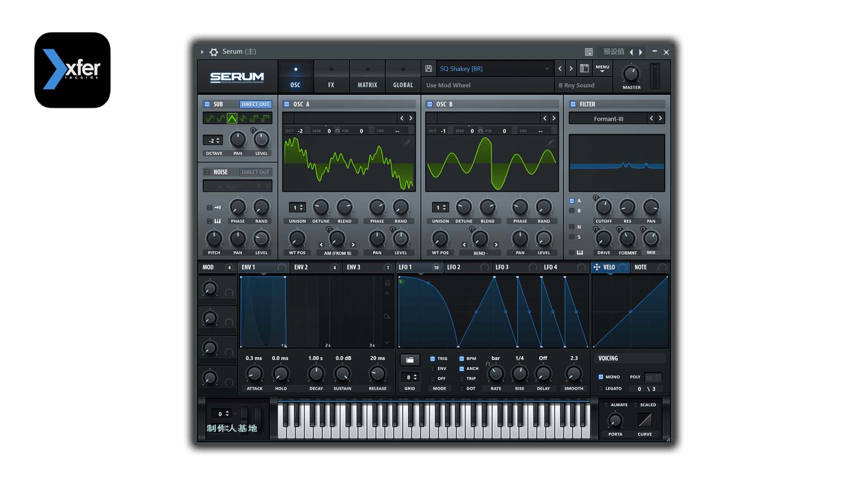
Task: Disable the FILTER enable switch
Action: click(573, 104)
